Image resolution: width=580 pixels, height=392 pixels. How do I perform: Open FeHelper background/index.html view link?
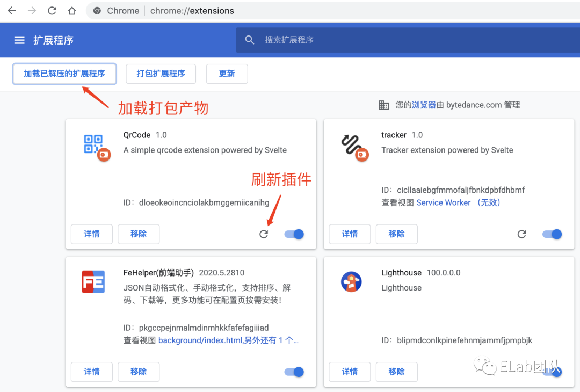228,340
